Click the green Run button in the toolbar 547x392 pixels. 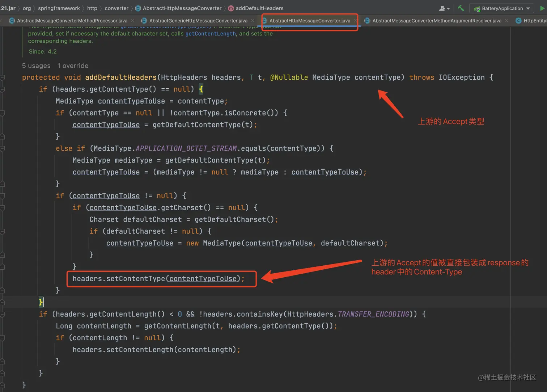(x=543, y=8)
